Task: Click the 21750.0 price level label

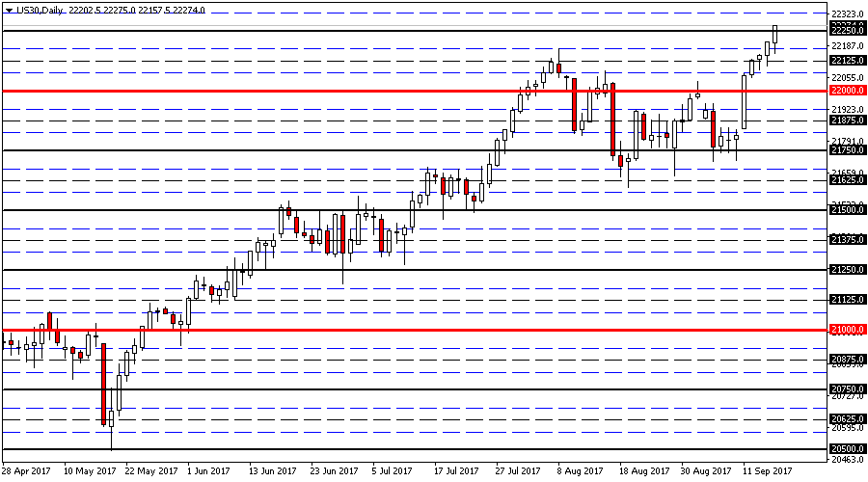Action: click(846, 149)
